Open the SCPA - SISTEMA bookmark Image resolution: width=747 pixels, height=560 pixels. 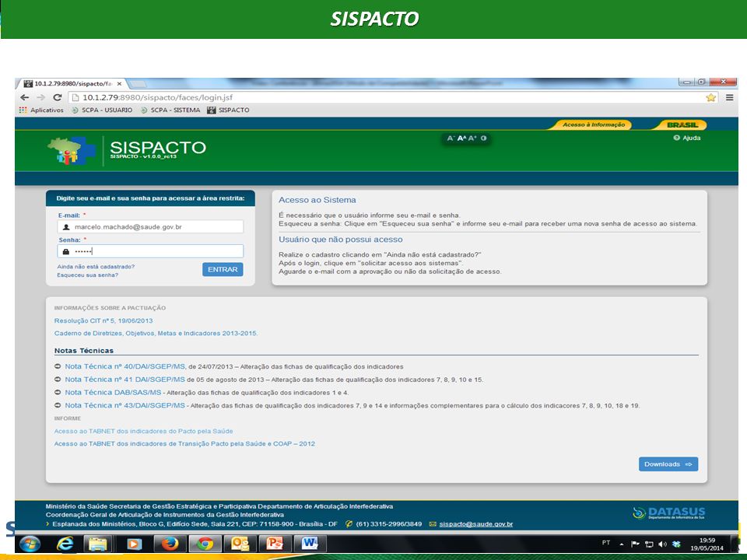click(x=170, y=110)
